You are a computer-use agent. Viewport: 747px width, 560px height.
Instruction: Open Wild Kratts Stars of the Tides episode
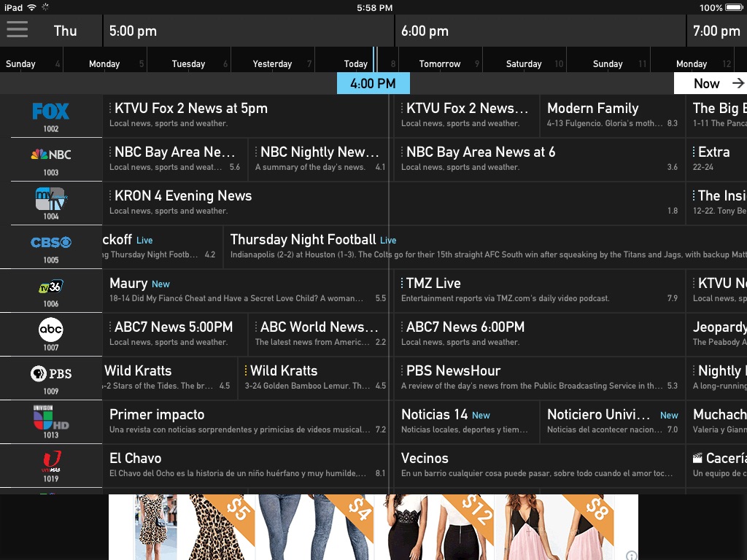click(169, 379)
